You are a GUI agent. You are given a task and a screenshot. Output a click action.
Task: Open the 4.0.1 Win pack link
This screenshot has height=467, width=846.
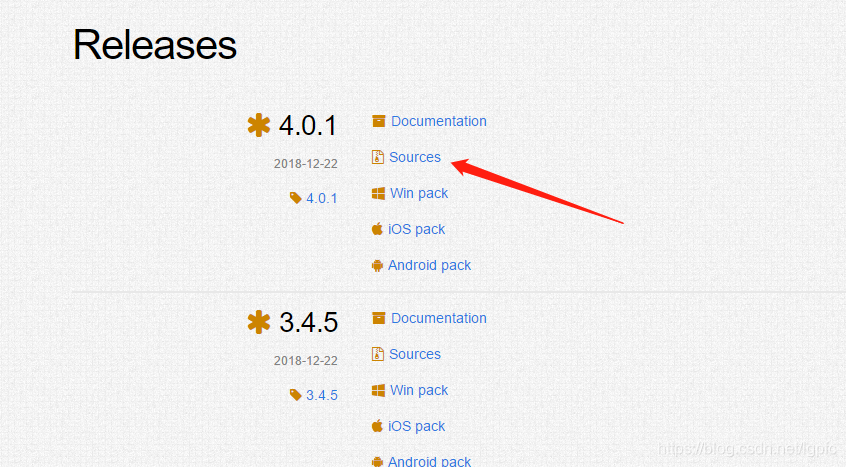pyautogui.click(x=419, y=194)
